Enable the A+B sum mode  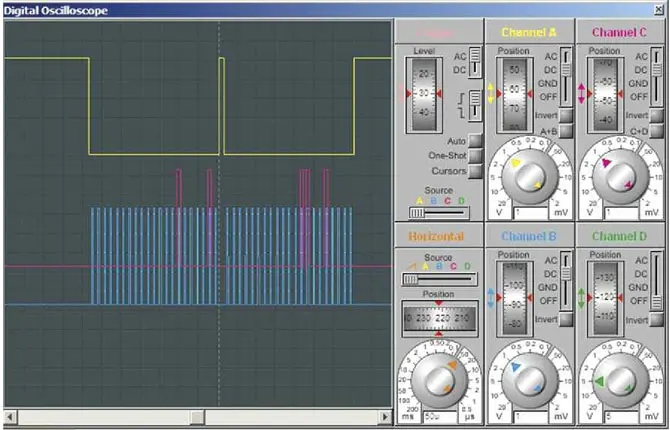click(x=567, y=131)
